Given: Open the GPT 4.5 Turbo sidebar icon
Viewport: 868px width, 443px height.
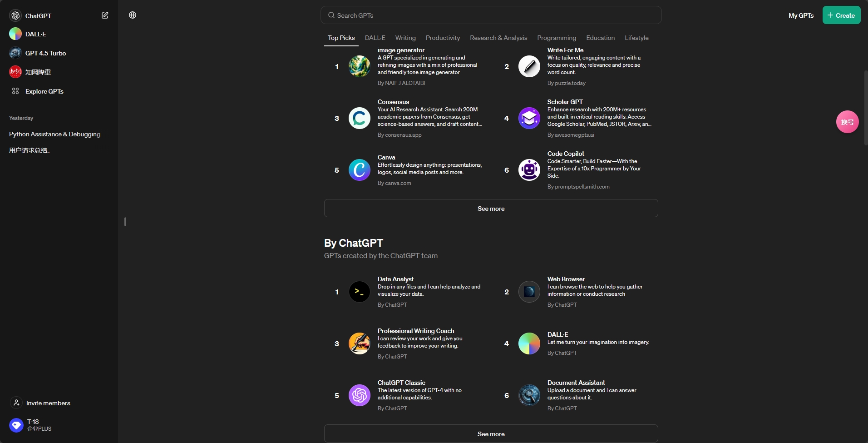Looking at the screenshot, I should pyautogui.click(x=15, y=53).
